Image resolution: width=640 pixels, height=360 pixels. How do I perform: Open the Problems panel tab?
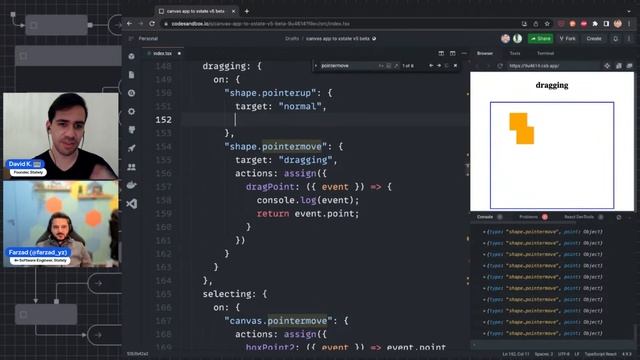[x=529, y=217]
